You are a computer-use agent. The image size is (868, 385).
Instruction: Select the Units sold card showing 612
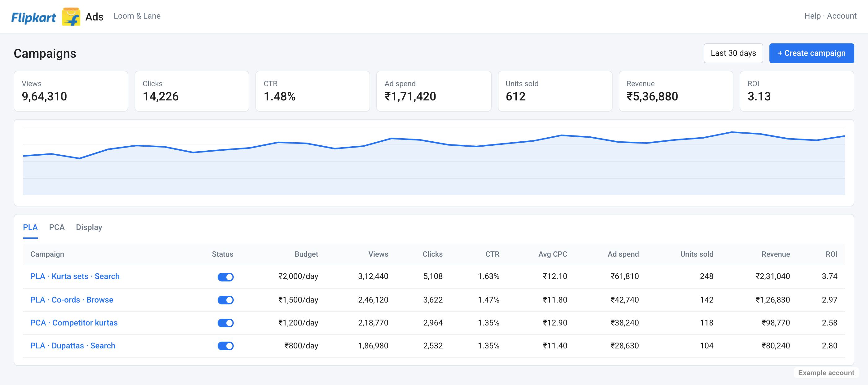click(x=555, y=91)
